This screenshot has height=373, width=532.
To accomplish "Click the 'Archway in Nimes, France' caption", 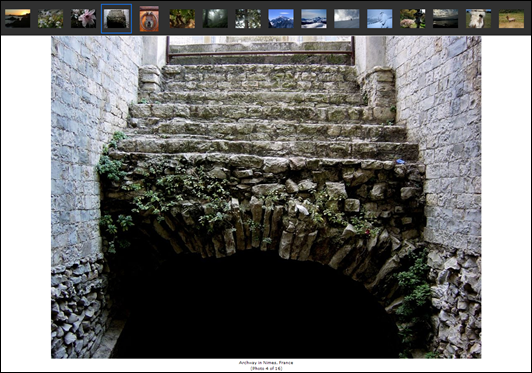I will [266, 362].
